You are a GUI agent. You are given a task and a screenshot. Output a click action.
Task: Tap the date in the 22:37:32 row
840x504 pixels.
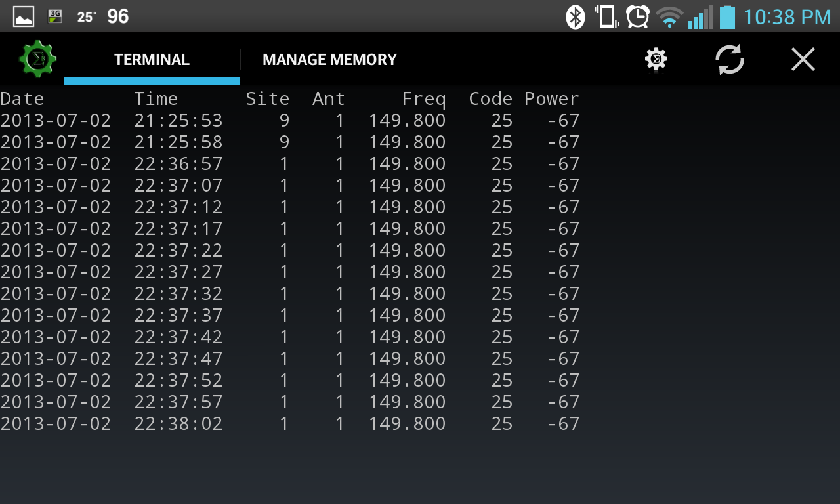pos(56,294)
